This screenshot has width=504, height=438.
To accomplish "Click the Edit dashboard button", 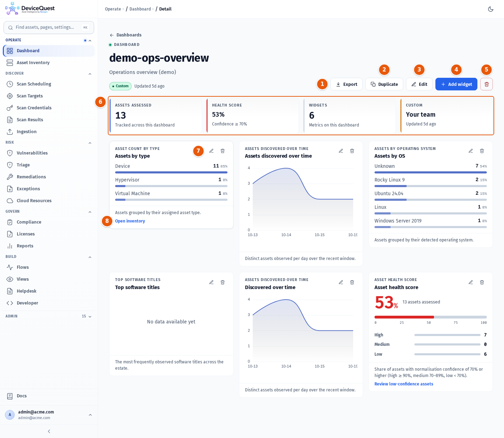I will (419, 84).
